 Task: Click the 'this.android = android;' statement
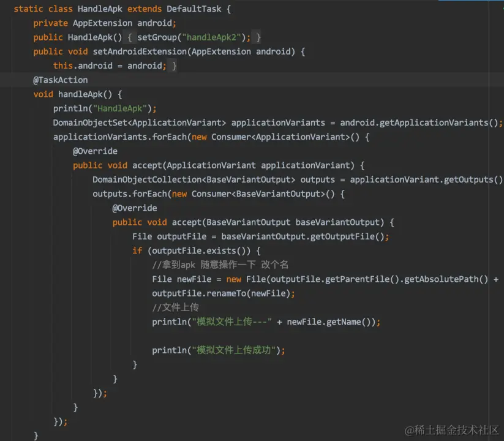tap(110, 66)
